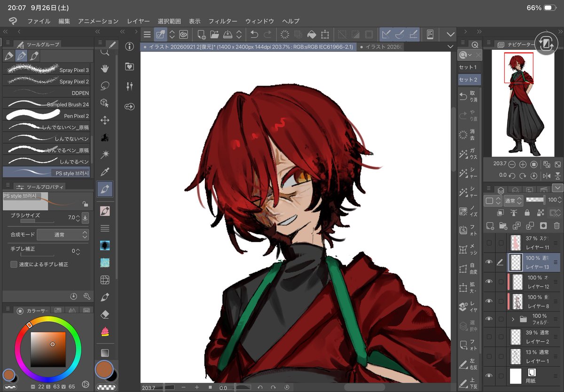Select the Operation object cube tool
The image size is (564, 392).
click(105, 103)
